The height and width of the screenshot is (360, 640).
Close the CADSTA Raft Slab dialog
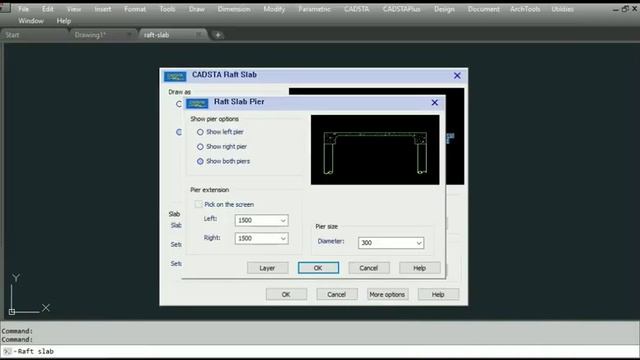click(457, 76)
